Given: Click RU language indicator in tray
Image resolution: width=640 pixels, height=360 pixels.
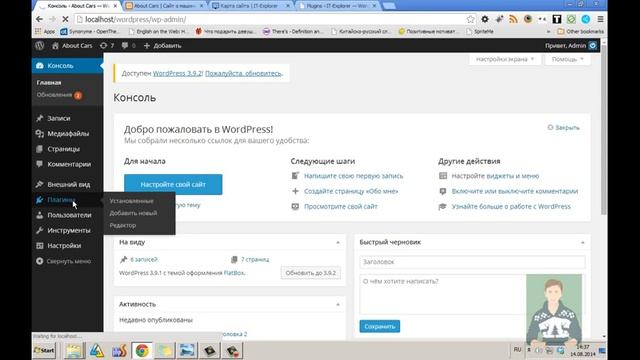Looking at the screenshot, I should pos(517,350).
